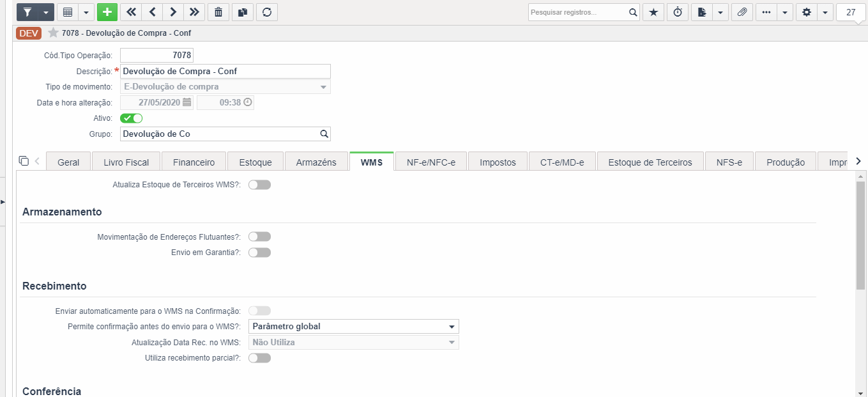Screen dimensions: 868x397
Task: Switch to the Geral tab
Action: (68, 162)
